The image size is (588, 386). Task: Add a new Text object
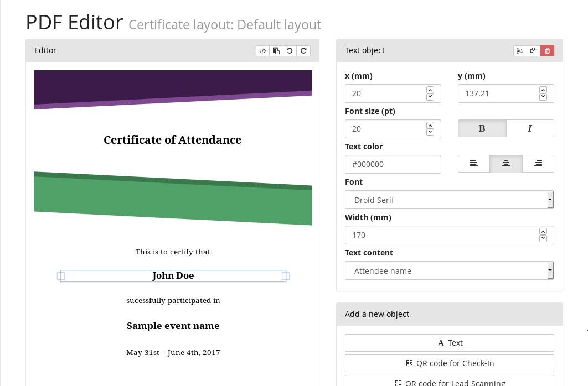449,343
